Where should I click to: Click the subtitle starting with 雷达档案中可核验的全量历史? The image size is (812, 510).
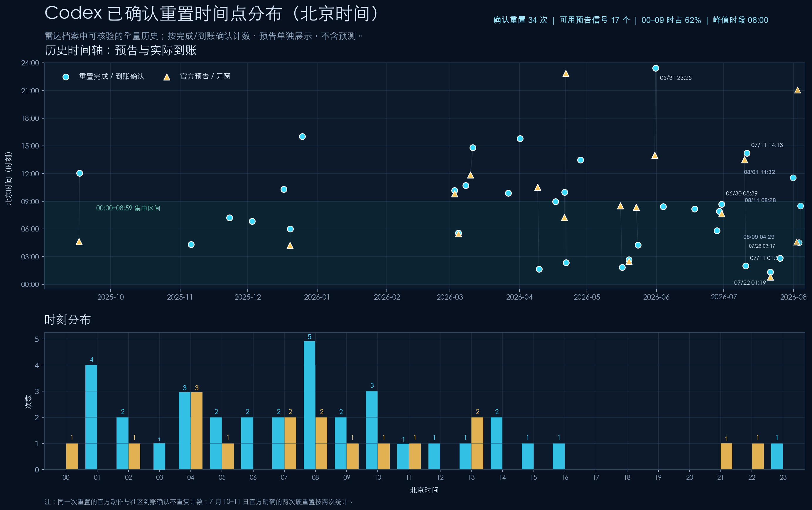[x=204, y=36]
